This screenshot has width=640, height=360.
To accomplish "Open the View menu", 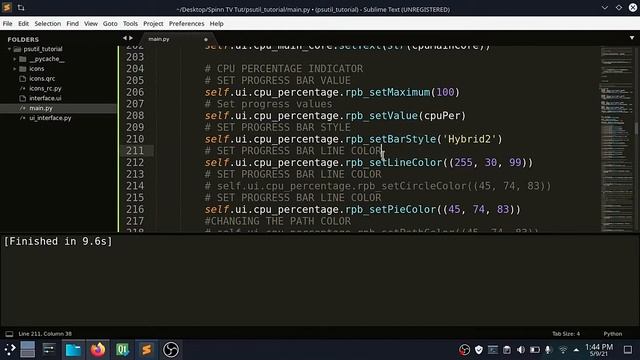I will (91, 24).
